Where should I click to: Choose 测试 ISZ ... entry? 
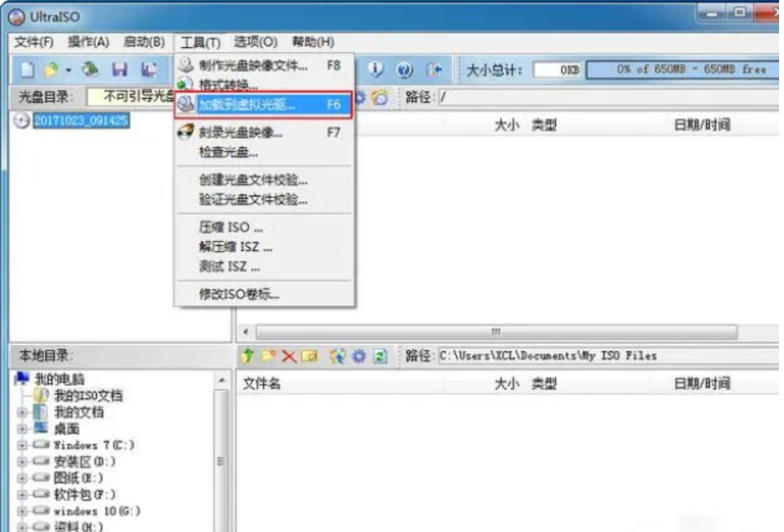coord(265,266)
